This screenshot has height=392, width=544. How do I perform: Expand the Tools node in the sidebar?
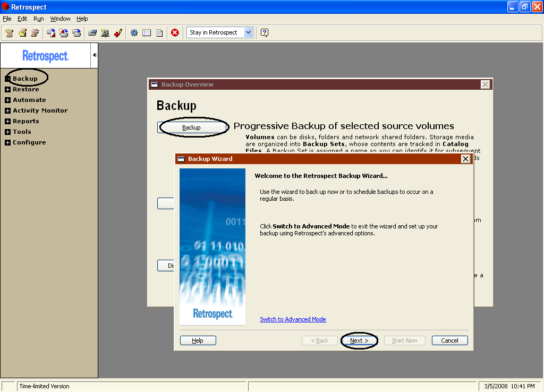pos(7,132)
